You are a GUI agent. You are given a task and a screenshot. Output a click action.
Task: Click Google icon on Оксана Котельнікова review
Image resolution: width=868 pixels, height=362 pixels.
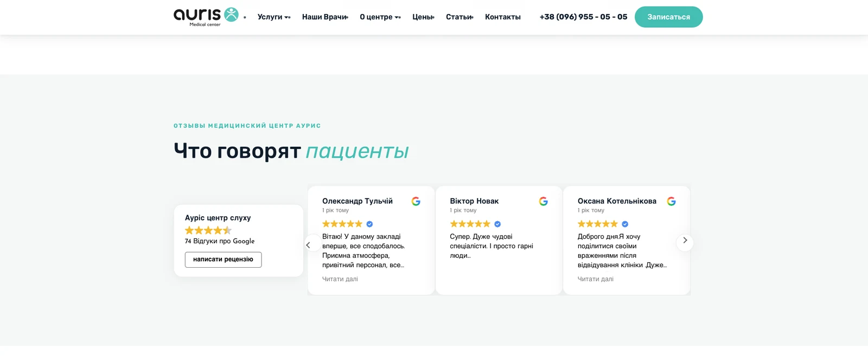tap(671, 201)
